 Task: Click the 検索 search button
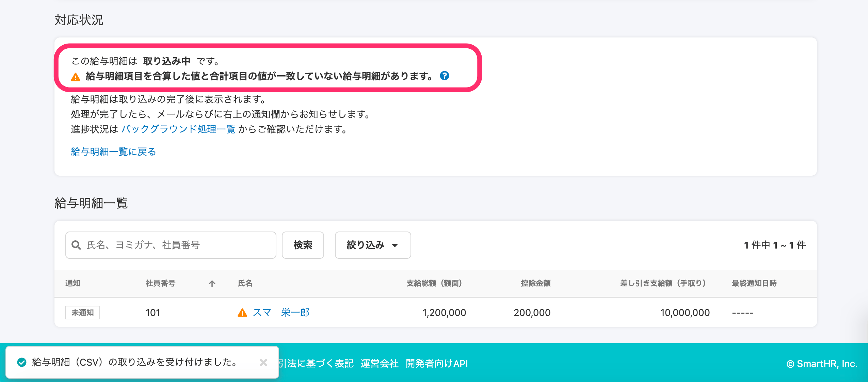click(x=303, y=245)
